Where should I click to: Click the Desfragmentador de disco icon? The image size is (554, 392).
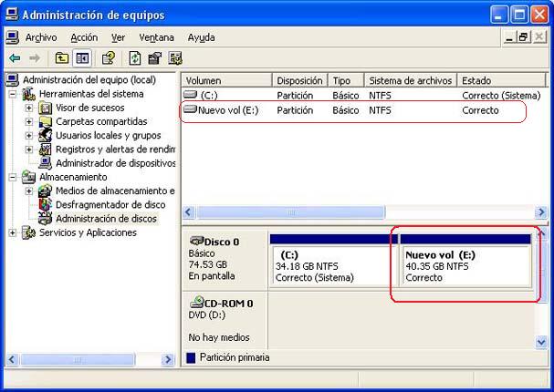[x=45, y=204]
